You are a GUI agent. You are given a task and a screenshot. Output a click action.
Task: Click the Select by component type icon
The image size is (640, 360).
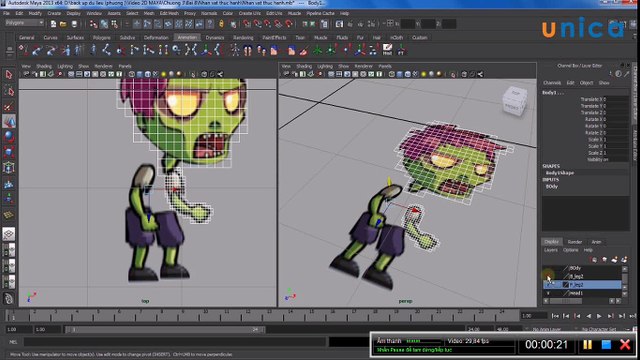[115, 24]
